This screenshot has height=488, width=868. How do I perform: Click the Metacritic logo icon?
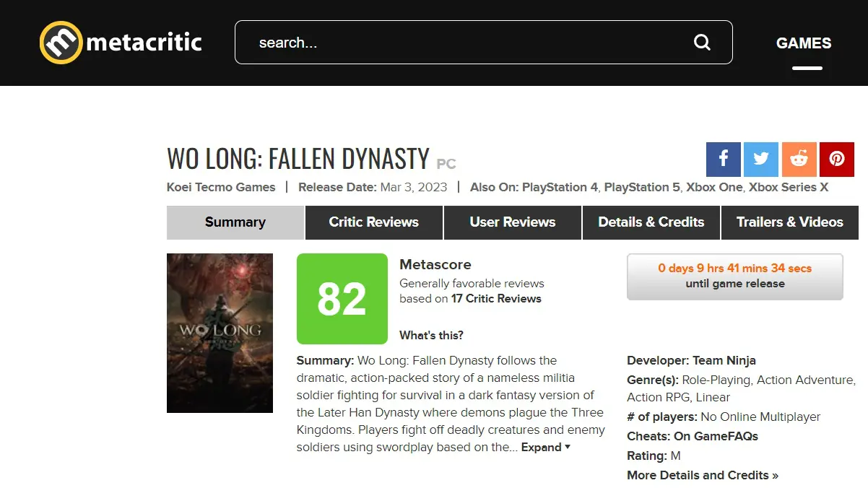[61, 43]
